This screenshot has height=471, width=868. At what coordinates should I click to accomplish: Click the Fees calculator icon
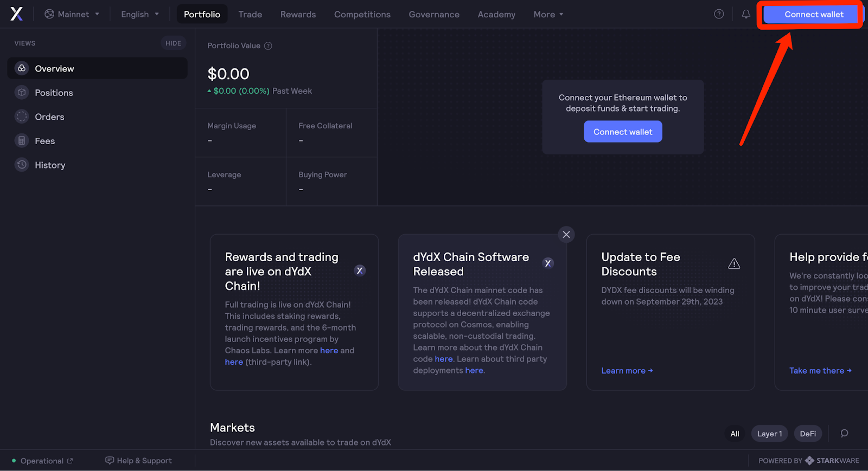tap(22, 141)
